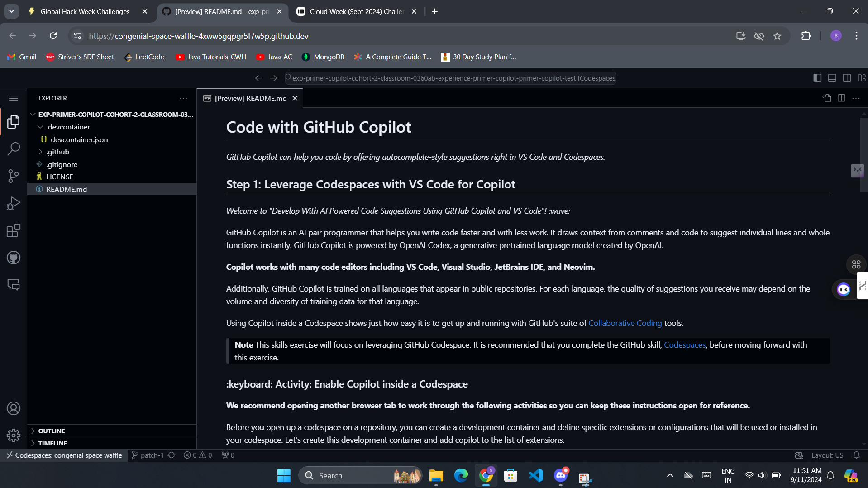Open the browser tab search dropdown
868x488 pixels.
[11, 11]
